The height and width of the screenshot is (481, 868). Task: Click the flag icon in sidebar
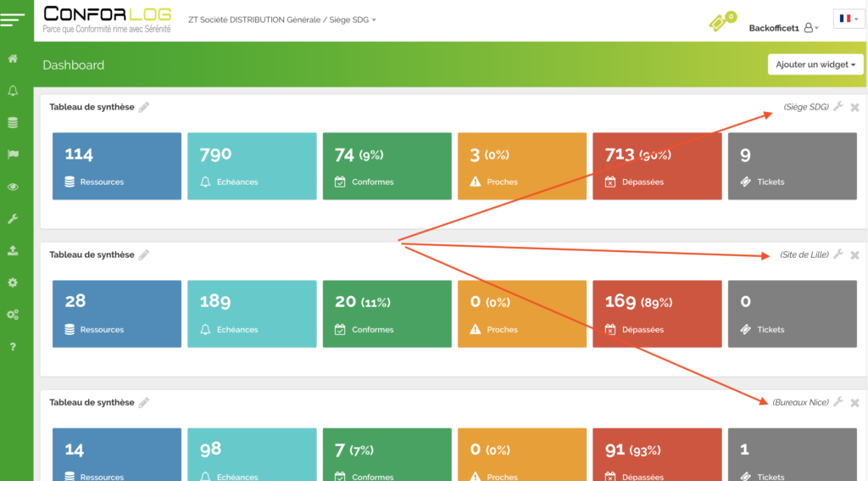[x=13, y=154]
